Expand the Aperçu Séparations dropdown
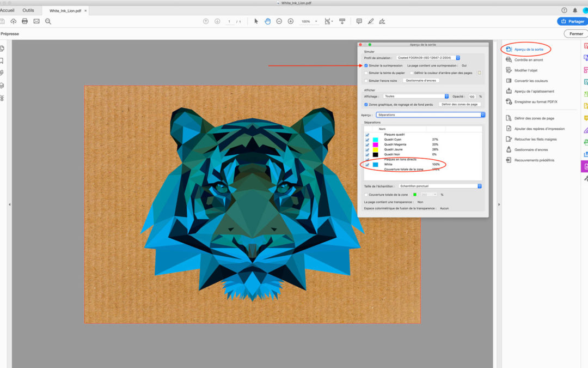Image resolution: width=588 pixels, height=368 pixels. 430,115
